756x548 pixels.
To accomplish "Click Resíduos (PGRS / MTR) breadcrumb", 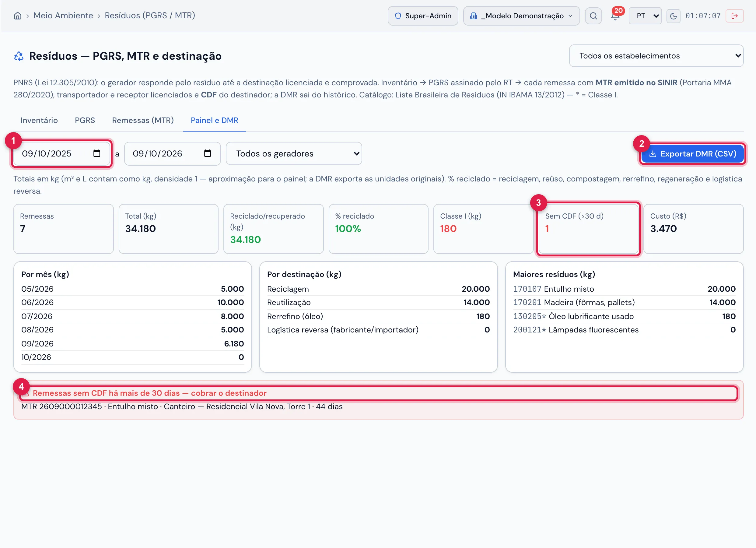I will pyautogui.click(x=150, y=16).
